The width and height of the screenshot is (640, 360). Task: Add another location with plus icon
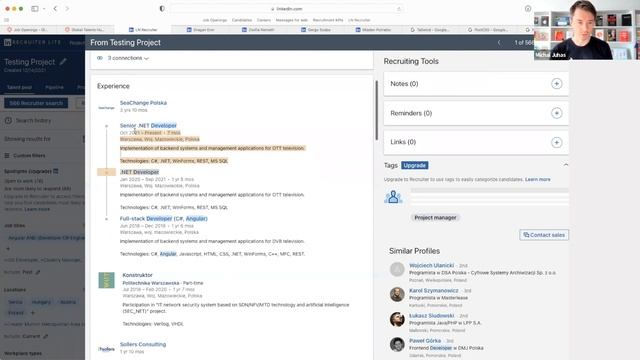click(33, 313)
